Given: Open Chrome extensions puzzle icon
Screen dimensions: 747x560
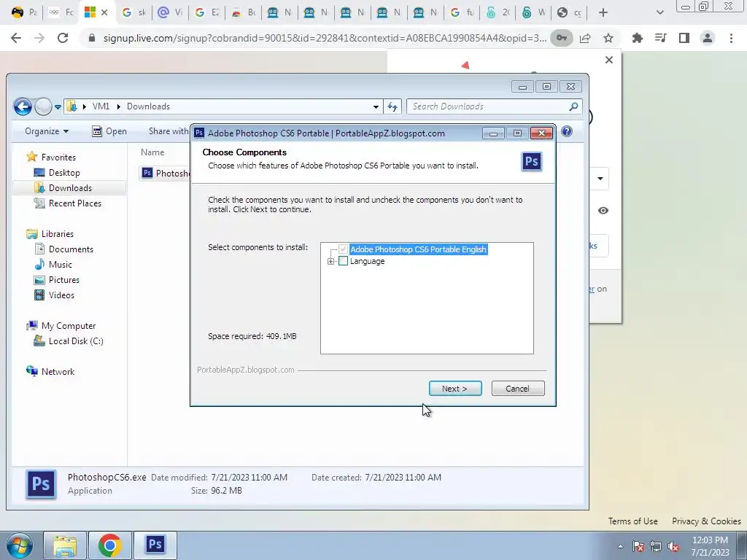Looking at the screenshot, I should coord(638,38).
